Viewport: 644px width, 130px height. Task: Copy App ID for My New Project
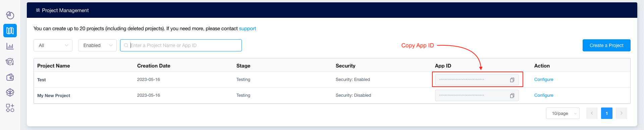(512, 96)
